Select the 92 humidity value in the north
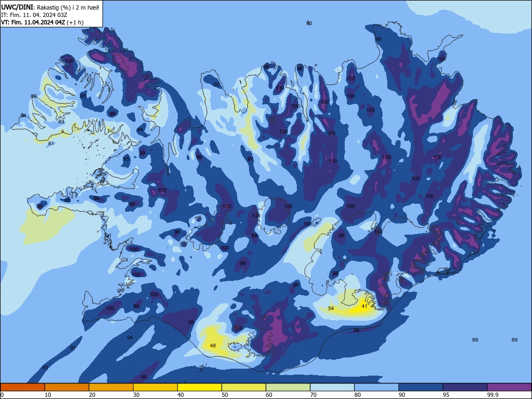532x399 pixels. tap(217, 85)
